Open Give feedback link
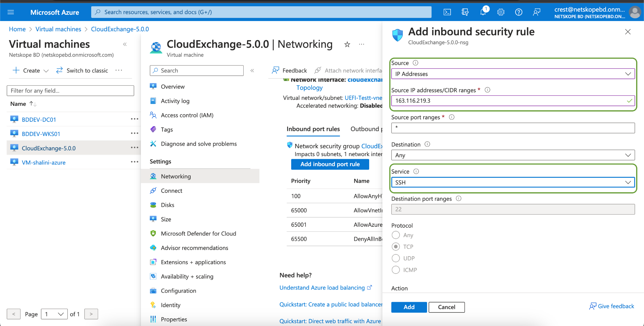The width and height of the screenshot is (644, 326). point(612,306)
